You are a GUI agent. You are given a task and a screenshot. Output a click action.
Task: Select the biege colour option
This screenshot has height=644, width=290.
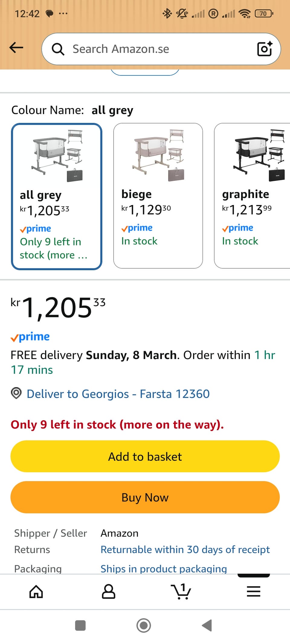[158, 196]
